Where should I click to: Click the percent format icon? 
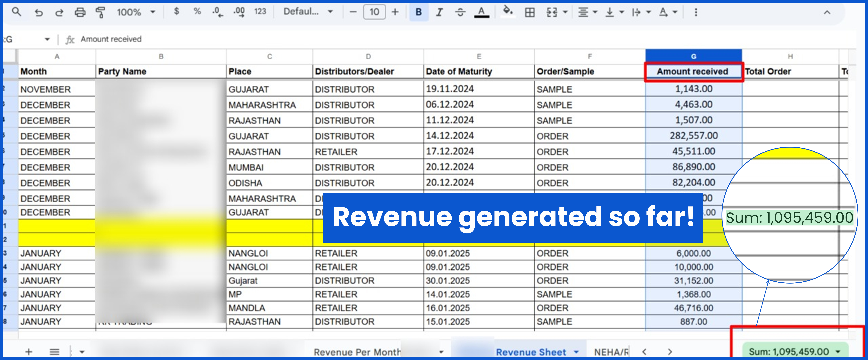[x=197, y=12]
